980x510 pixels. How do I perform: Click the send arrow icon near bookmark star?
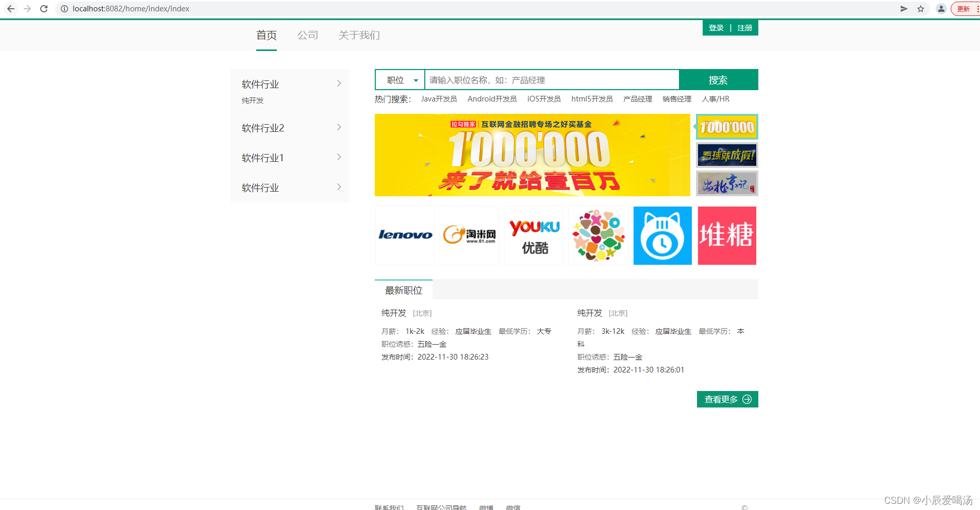(x=904, y=9)
